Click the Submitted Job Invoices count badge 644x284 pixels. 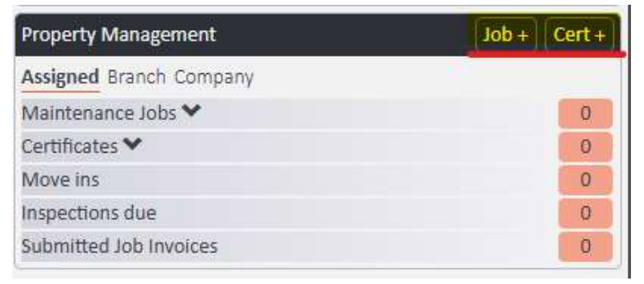coord(585,246)
